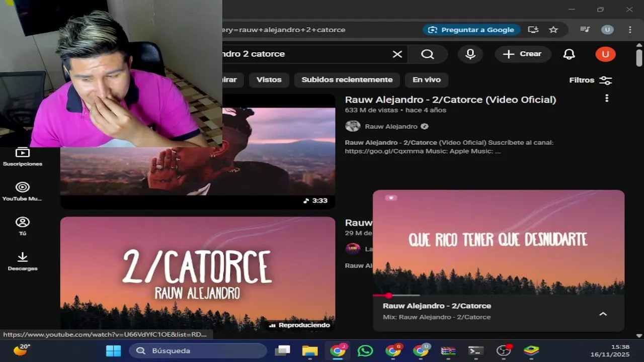Image resolution: width=644 pixels, height=362 pixels.
Task: Open the orange U account avatar on YouTube
Action: (x=605, y=54)
